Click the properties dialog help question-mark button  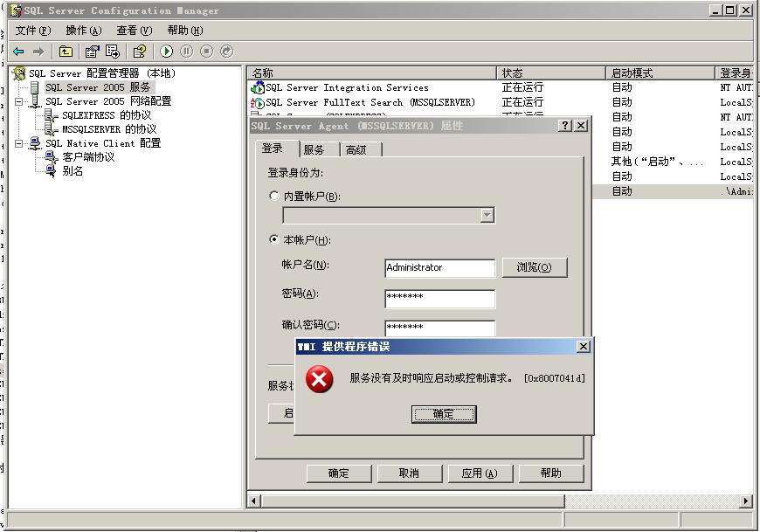click(x=565, y=126)
